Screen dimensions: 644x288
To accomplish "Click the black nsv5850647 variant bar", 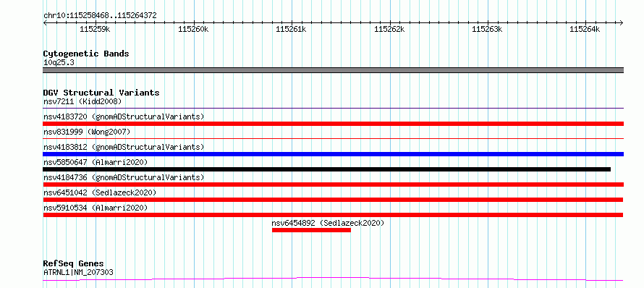I will pyautogui.click(x=326, y=169).
